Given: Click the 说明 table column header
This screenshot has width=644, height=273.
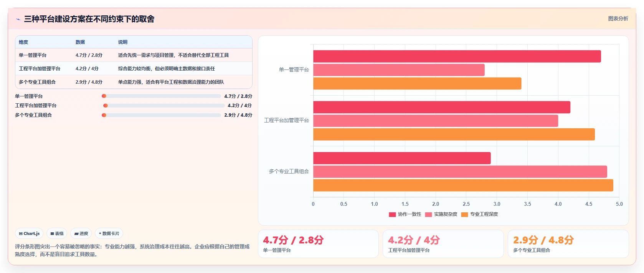Looking at the screenshot, I should click(x=123, y=42).
